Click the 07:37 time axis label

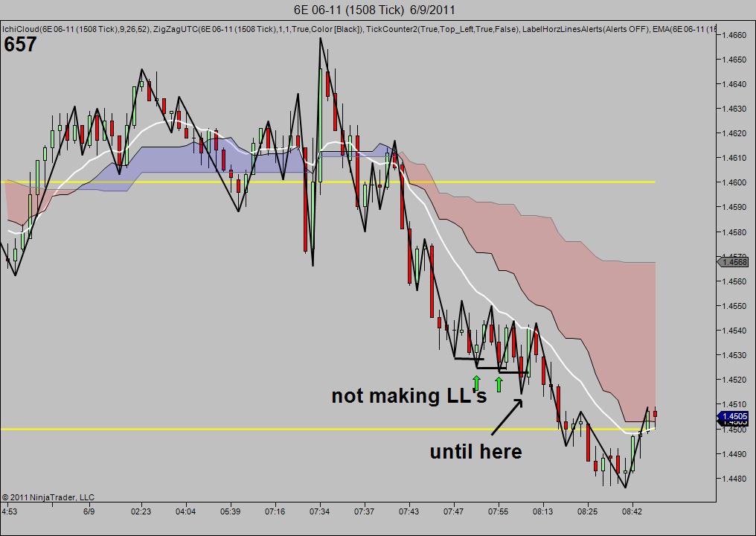[x=364, y=511]
